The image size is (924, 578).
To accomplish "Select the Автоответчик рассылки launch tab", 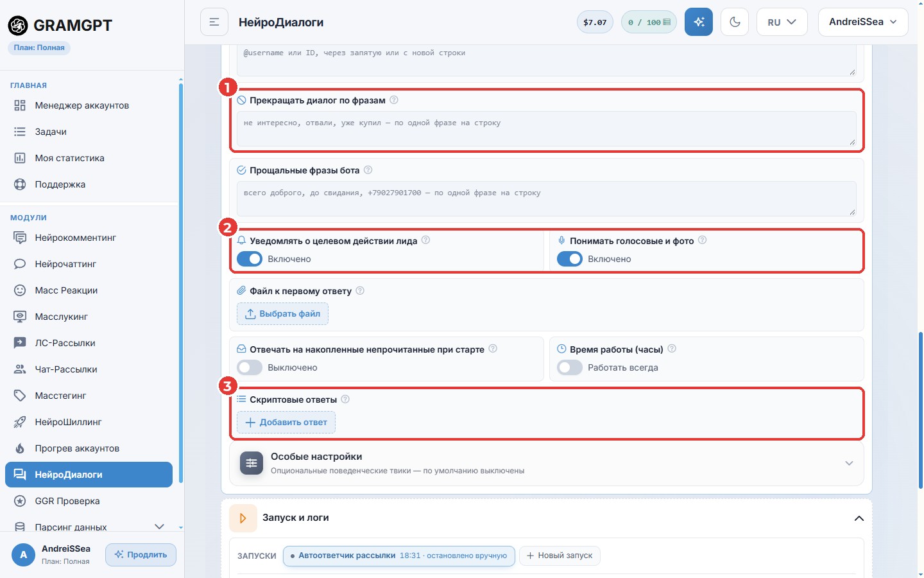I will (399, 556).
